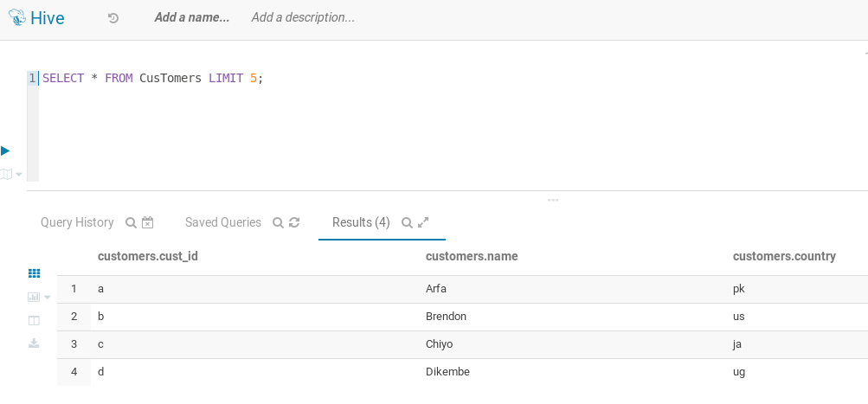Image resolution: width=868 pixels, height=404 pixels.
Task: Download the query results
Action: point(34,343)
